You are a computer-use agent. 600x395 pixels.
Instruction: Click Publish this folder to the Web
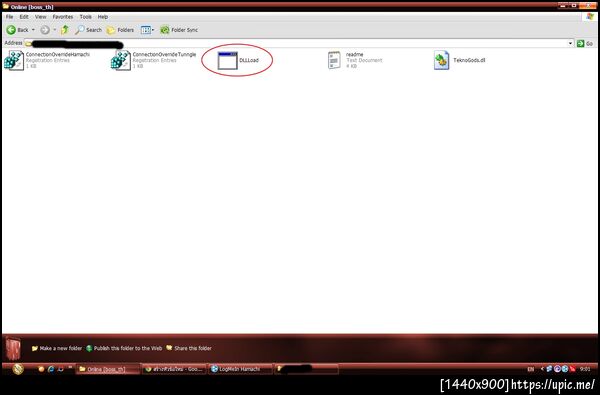124,348
